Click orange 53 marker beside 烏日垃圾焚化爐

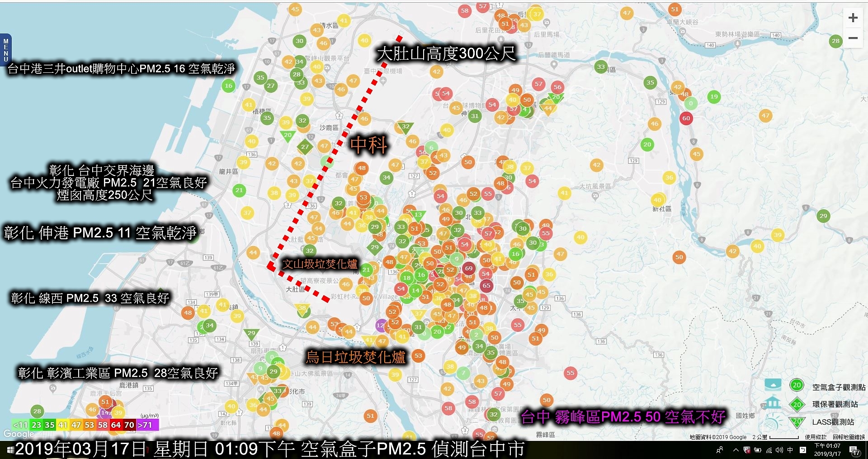coord(418,355)
